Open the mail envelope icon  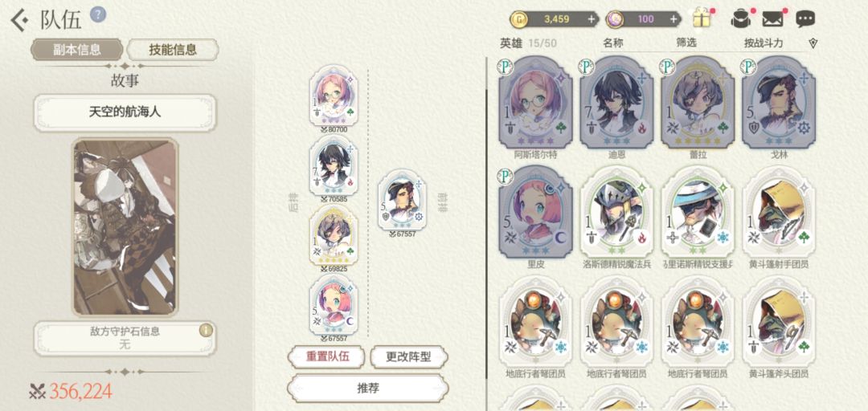point(773,19)
